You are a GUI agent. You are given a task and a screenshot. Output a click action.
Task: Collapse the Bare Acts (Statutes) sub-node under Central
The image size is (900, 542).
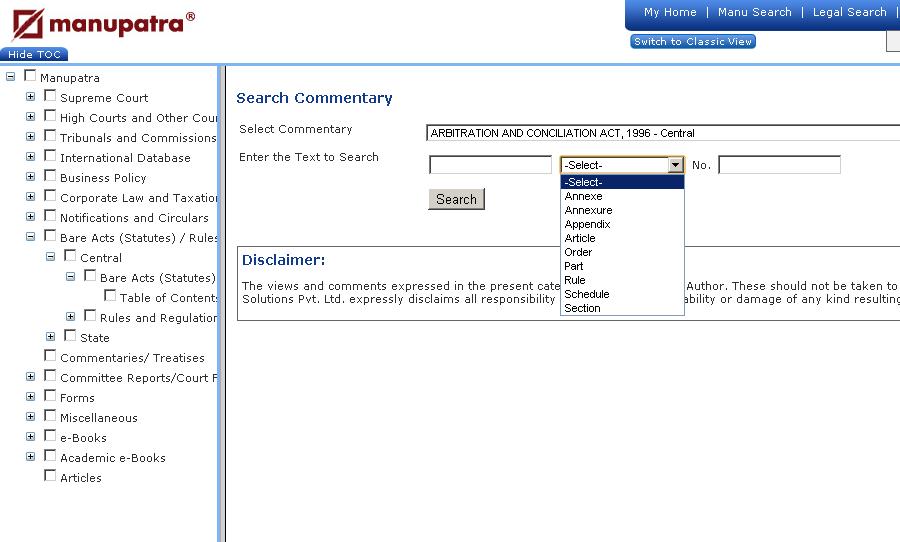71,277
